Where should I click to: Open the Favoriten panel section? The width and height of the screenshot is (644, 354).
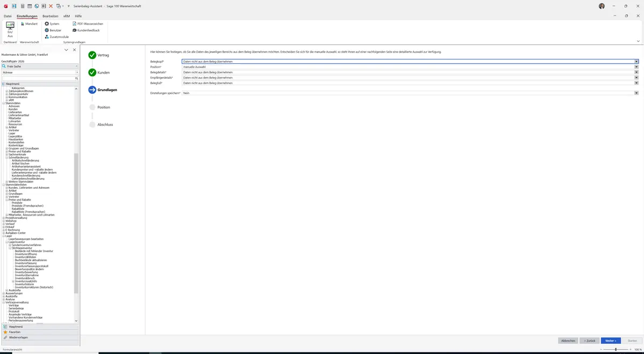tap(40, 332)
